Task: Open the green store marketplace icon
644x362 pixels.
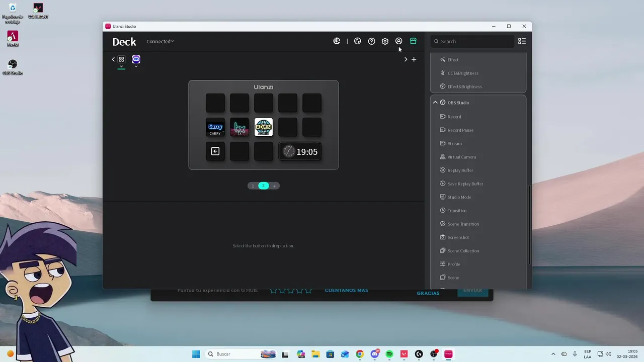Action: pyautogui.click(x=413, y=41)
